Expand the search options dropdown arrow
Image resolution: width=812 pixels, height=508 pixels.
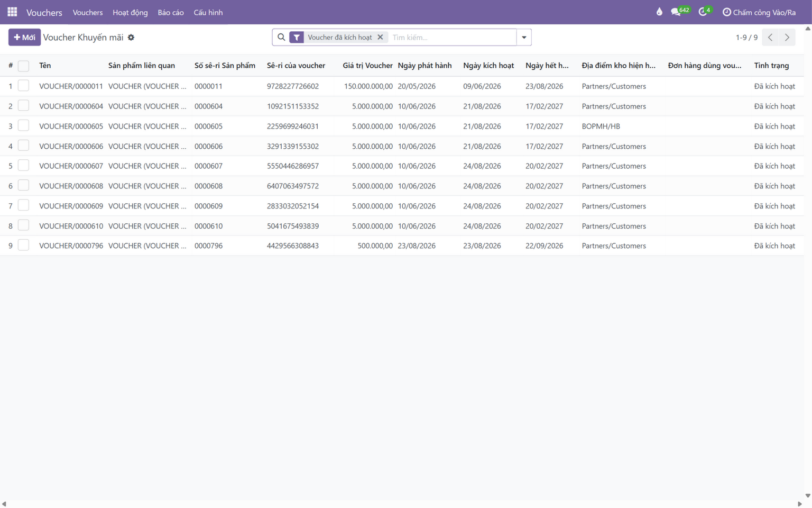(524, 38)
